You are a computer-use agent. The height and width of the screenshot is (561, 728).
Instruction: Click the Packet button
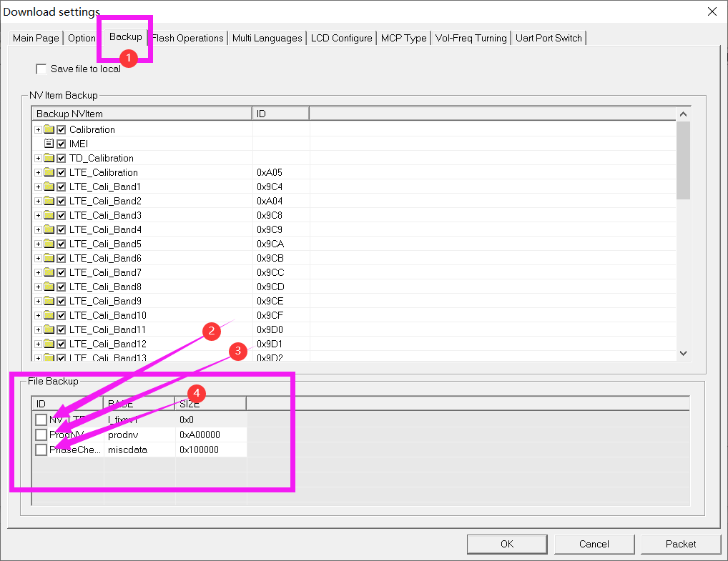pos(680,544)
